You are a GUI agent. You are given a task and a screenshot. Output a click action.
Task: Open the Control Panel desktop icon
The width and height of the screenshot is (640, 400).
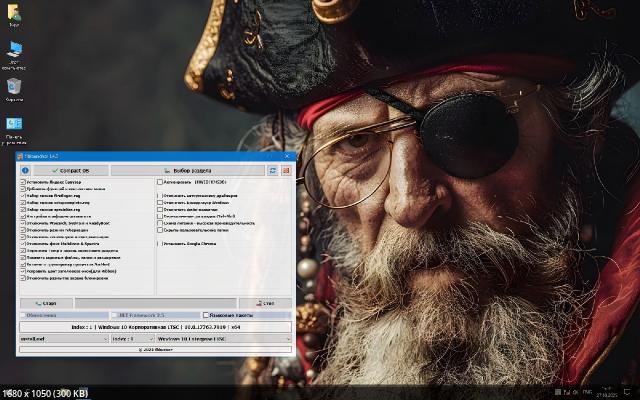point(15,125)
